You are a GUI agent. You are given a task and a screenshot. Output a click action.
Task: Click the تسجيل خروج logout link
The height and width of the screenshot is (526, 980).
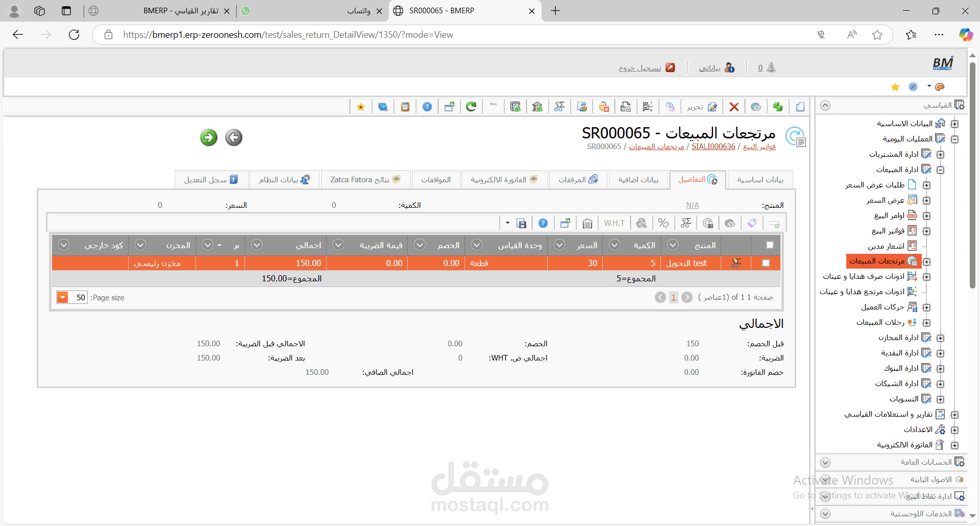pos(646,68)
